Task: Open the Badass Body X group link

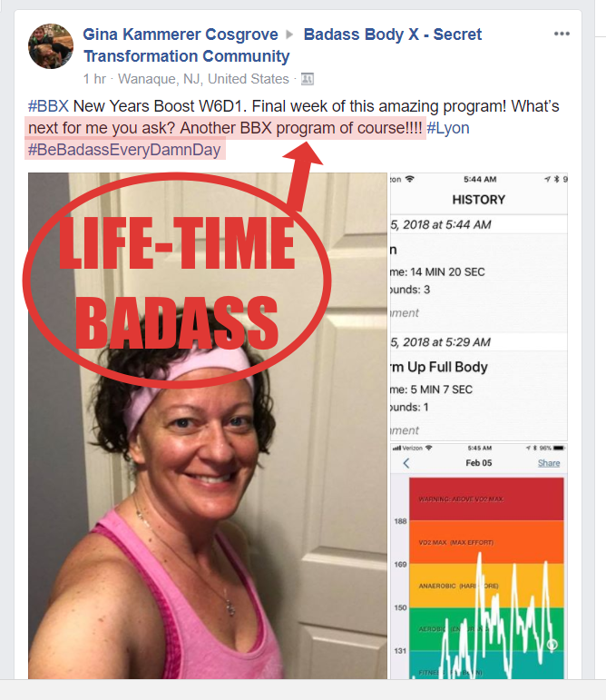Action: 283,45
